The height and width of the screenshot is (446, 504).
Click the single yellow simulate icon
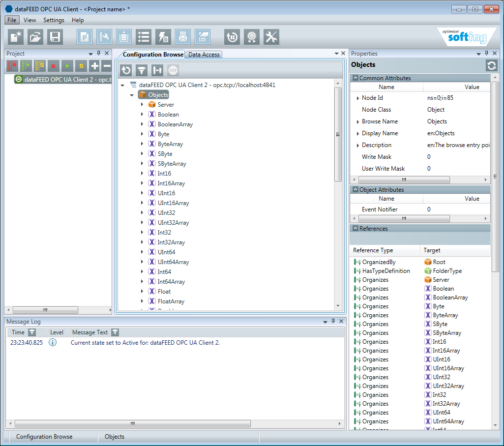pyautogui.click(x=81, y=66)
